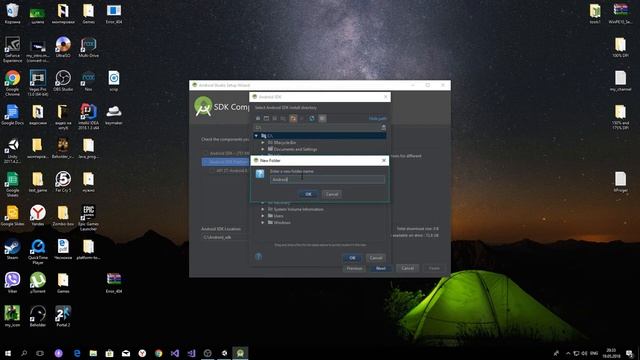
Task: Select the Windows folder row
Action: (320, 223)
